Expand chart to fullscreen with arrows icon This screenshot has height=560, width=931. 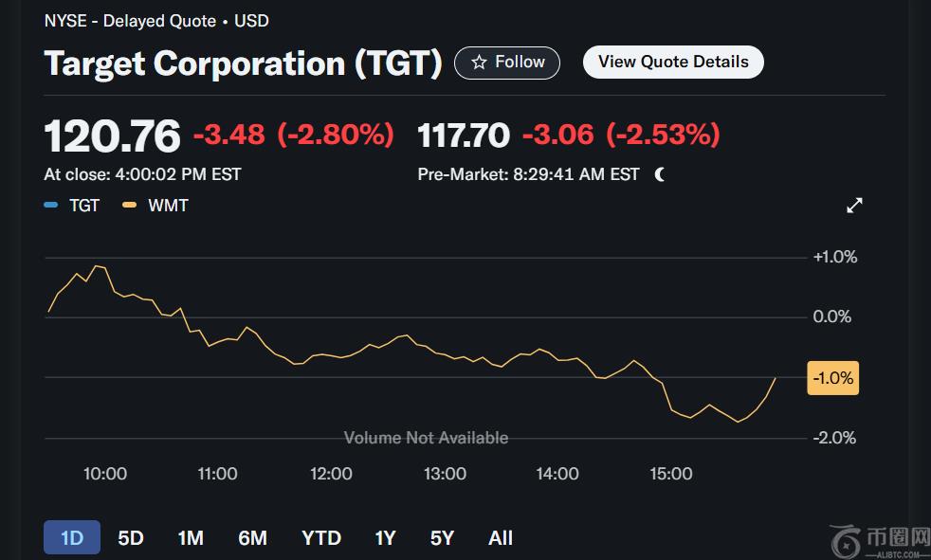(854, 206)
